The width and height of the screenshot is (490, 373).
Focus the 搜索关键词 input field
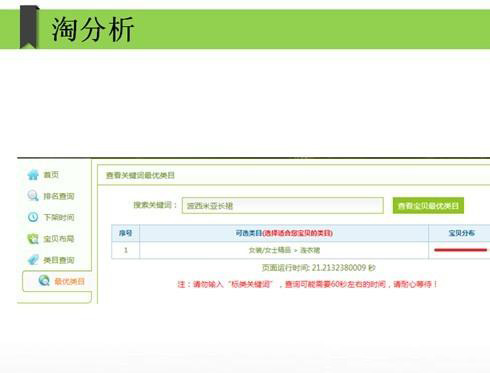click(x=283, y=205)
